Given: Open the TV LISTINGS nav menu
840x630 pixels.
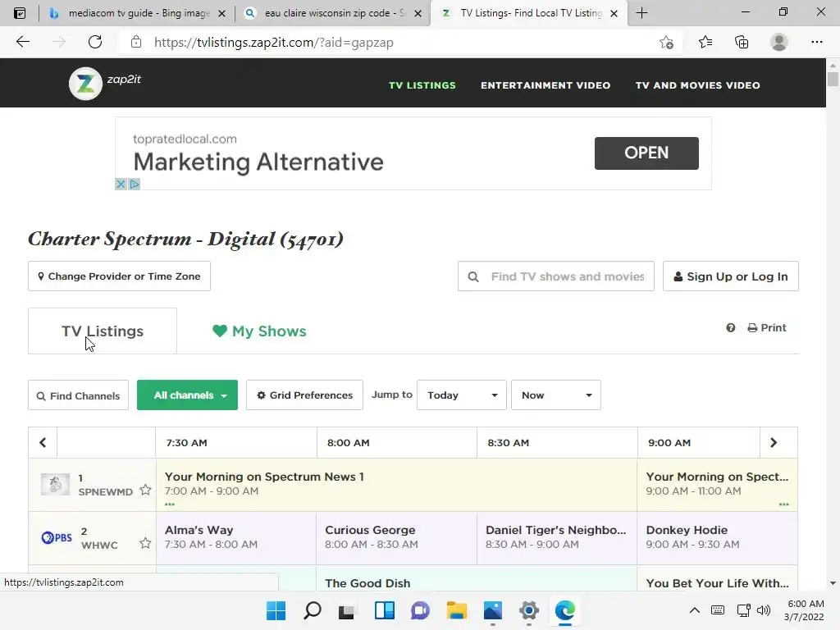Looking at the screenshot, I should point(422,85).
